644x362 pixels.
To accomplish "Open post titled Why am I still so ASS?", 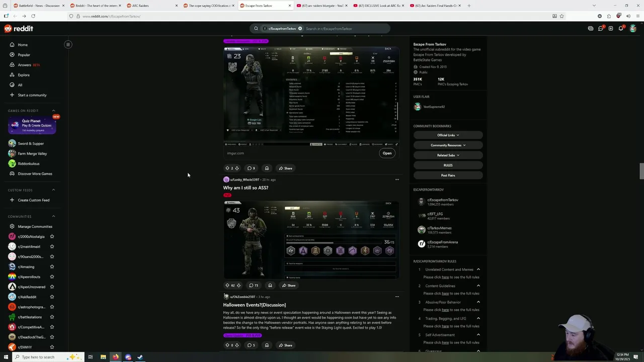I will 246,188.
